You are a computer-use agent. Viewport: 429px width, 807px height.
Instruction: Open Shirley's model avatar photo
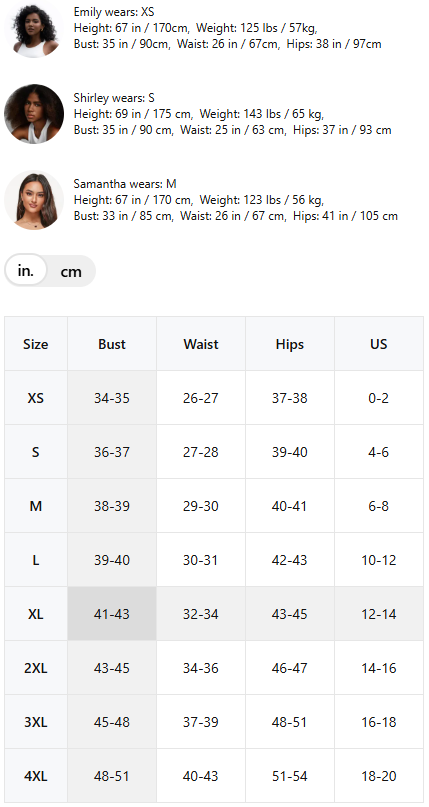[x=34, y=114]
